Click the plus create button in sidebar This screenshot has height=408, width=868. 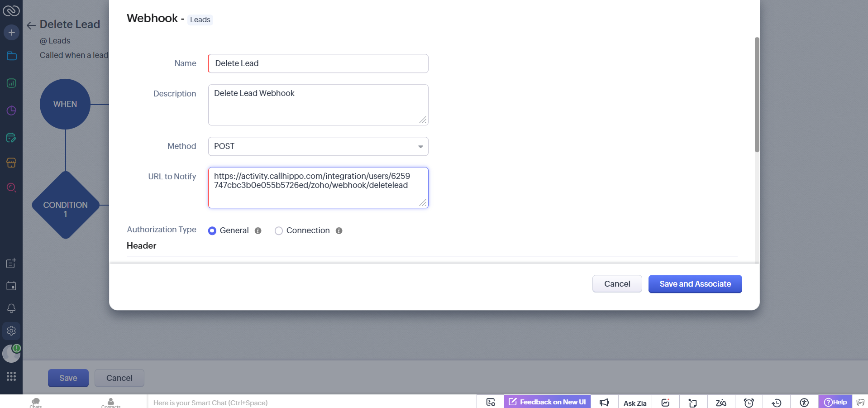coord(11,33)
